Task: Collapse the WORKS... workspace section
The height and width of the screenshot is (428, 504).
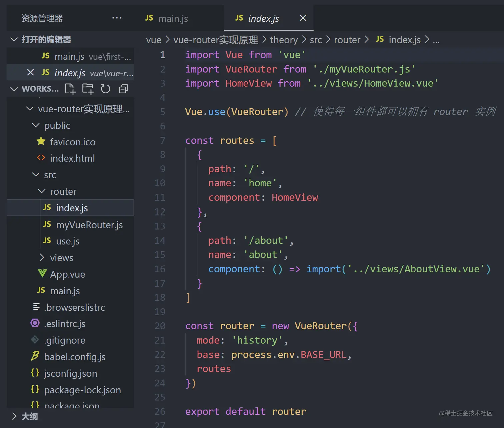Action: tap(14, 89)
